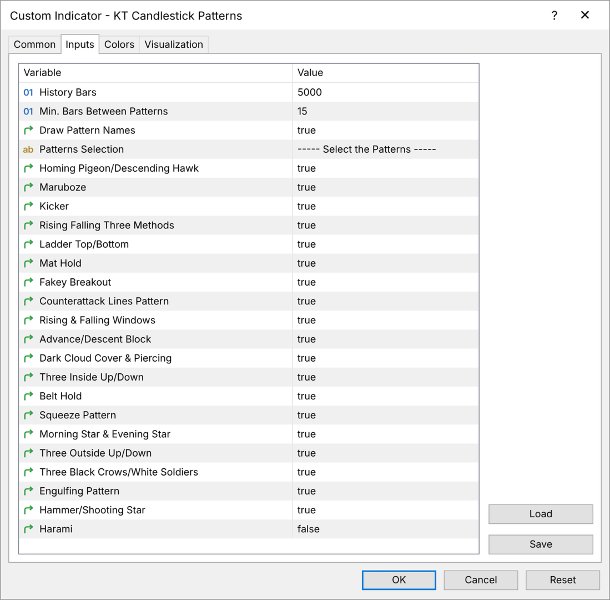Viewport: 610px width, 600px height.
Task: Click the arrow icon beside Homing Pigeon/Descending Hawk
Action: pyautogui.click(x=28, y=168)
